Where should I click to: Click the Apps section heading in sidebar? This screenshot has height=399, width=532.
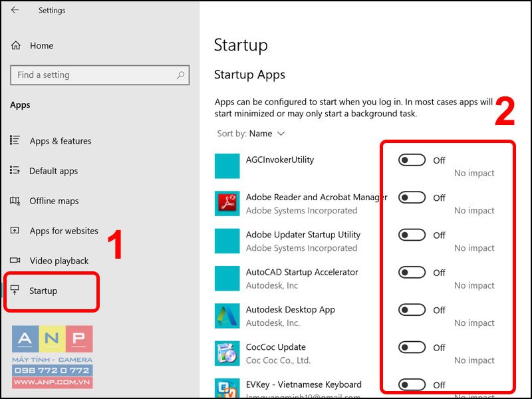point(20,105)
